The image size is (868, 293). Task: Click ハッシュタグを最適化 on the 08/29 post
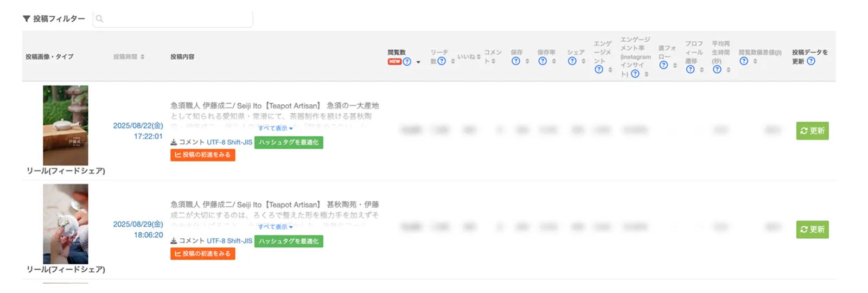[289, 241]
